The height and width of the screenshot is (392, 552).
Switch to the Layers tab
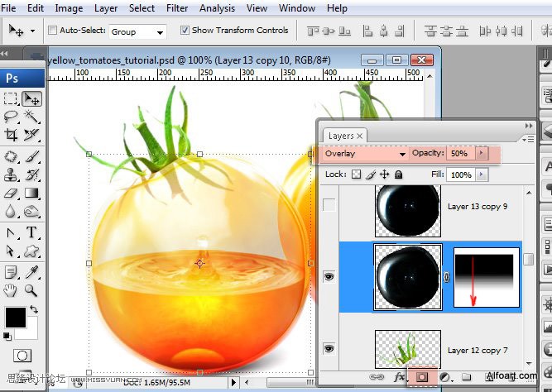[x=341, y=136]
